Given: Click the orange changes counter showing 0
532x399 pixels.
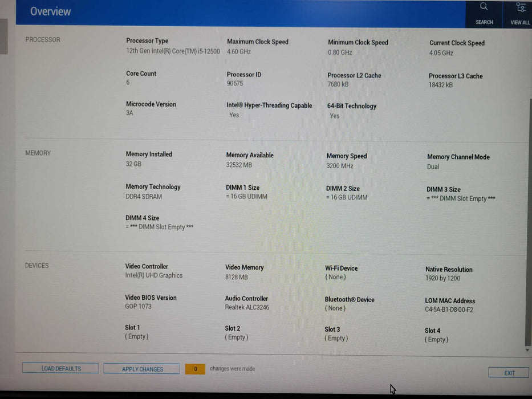Looking at the screenshot, I should pyautogui.click(x=195, y=369).
